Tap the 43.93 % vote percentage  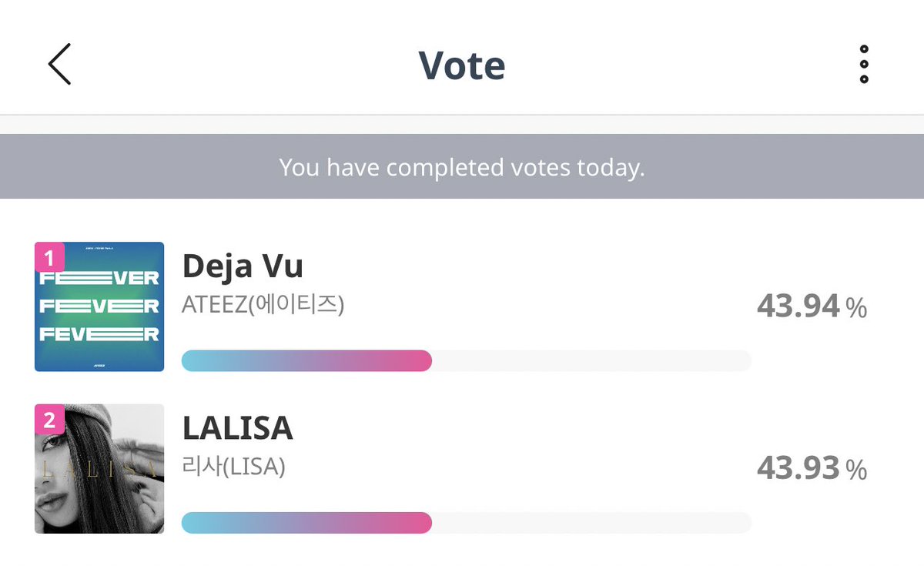point(812,468)
